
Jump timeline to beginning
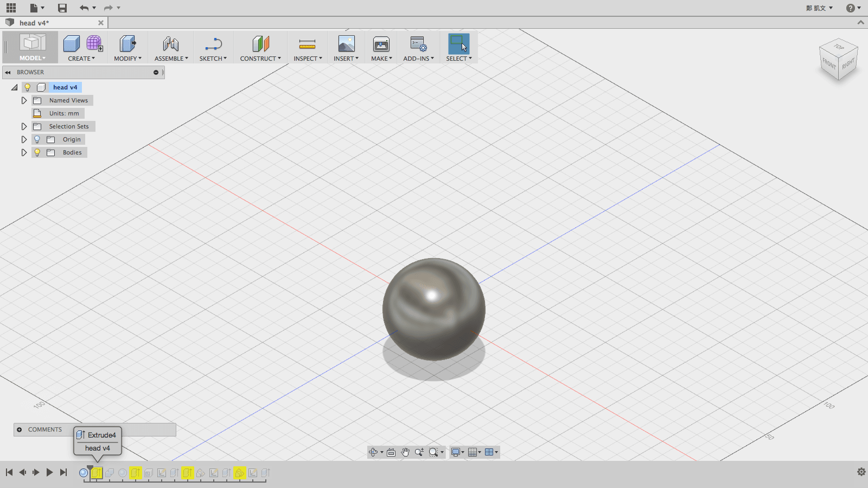[x=9, y=472]
